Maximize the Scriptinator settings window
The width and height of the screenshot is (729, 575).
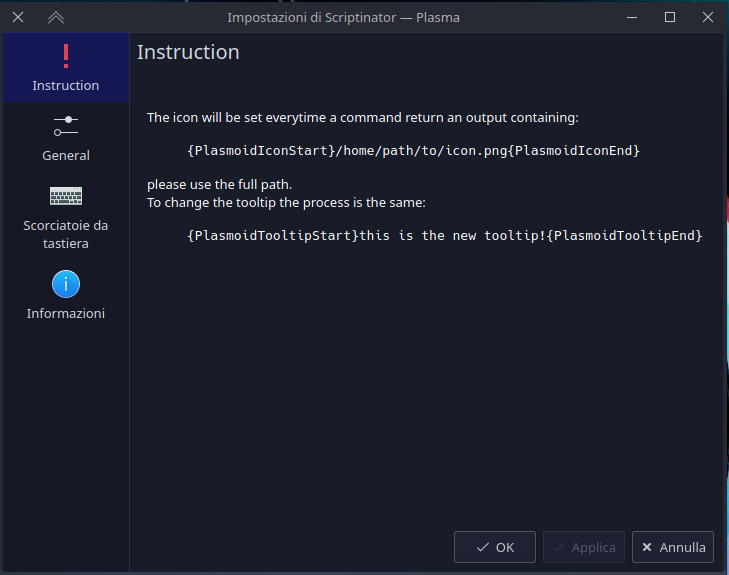[x=670, y=17]
